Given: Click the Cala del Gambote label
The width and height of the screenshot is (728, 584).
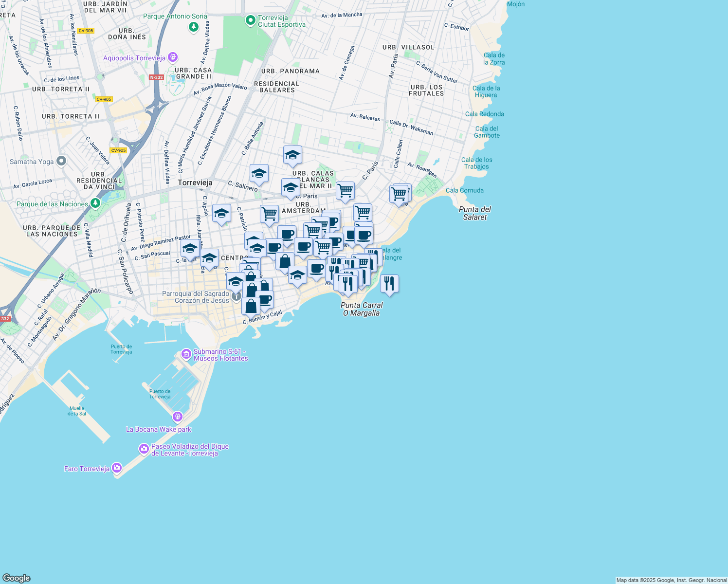Looking at the screenshot, I should (x=487, y=132).
